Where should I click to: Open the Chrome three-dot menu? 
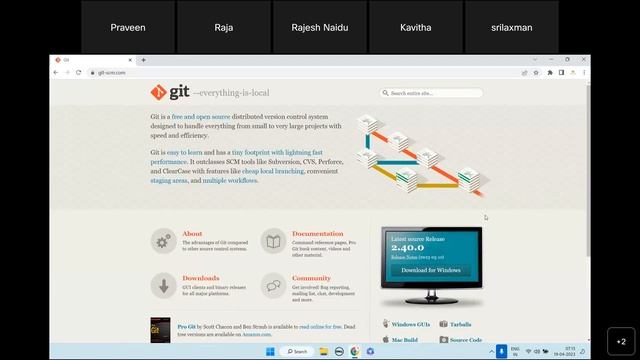click(584, 73)
